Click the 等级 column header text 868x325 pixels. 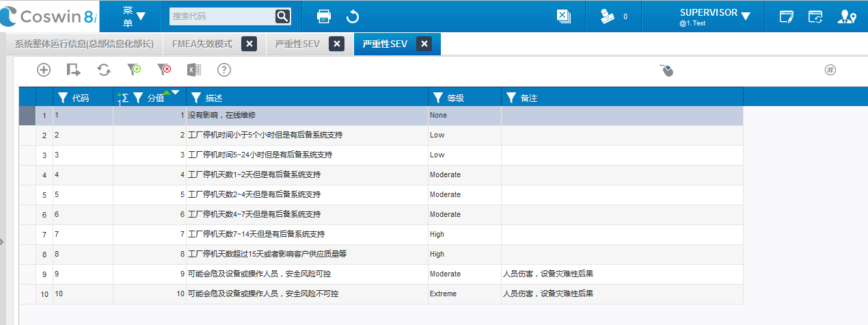pyautogui.click(x=456, y=98)
